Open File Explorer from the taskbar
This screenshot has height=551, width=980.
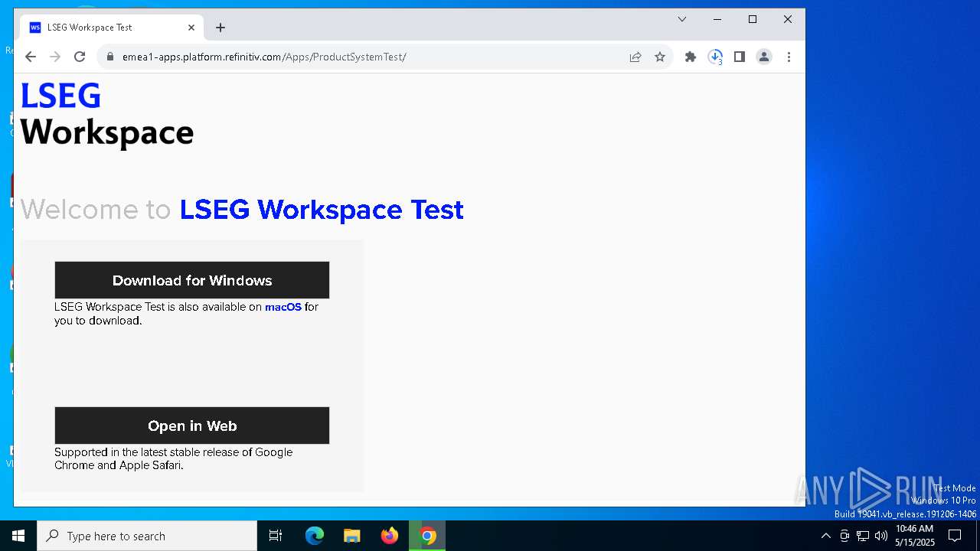pyautogui.click(x=352, y=536)
